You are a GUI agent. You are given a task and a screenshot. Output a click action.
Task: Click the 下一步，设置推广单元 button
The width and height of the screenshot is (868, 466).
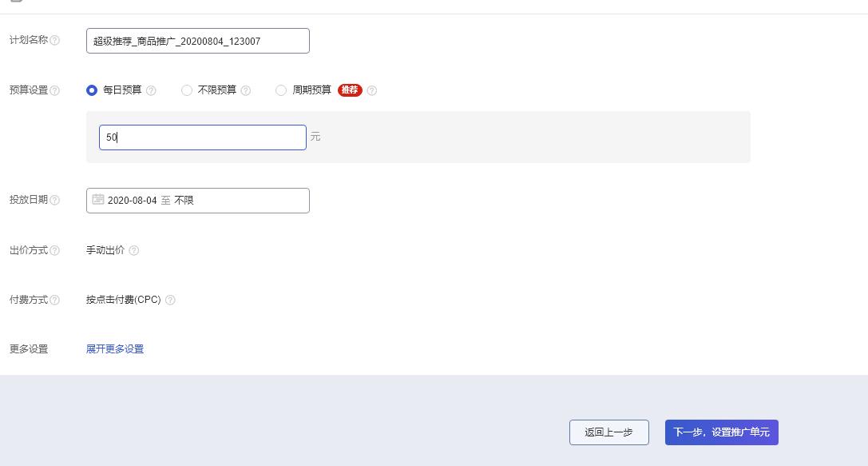click(721, 432)
